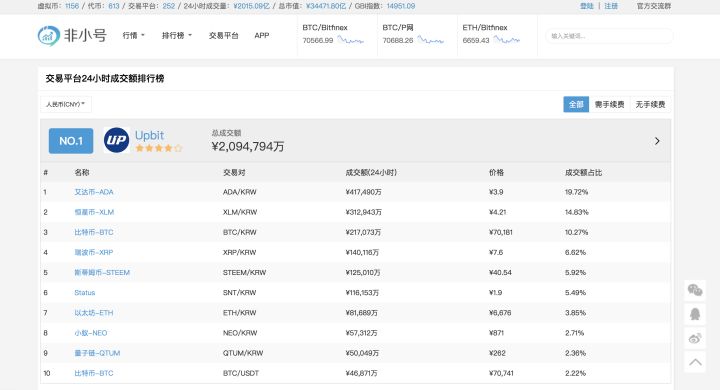Open BTC/Bitfinex price ticker
Viewport: 720px width, 390px height.
[x=337, y=35]
